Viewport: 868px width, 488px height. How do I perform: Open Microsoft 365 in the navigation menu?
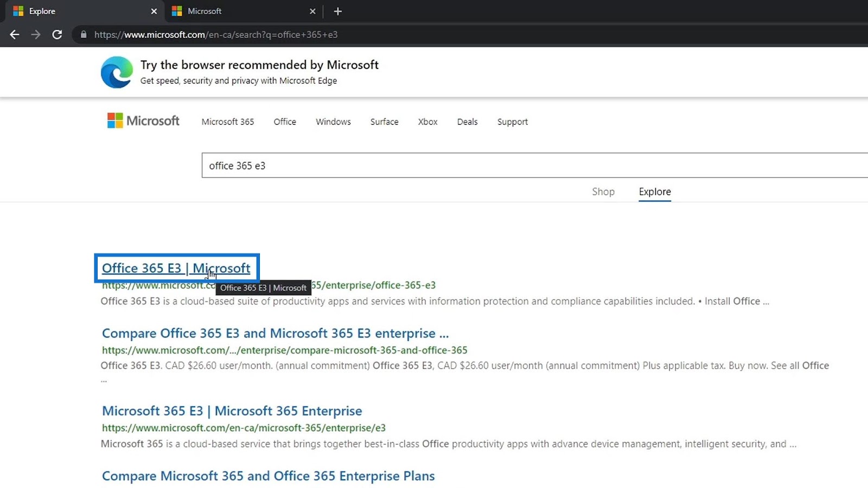tap(228, 121)
